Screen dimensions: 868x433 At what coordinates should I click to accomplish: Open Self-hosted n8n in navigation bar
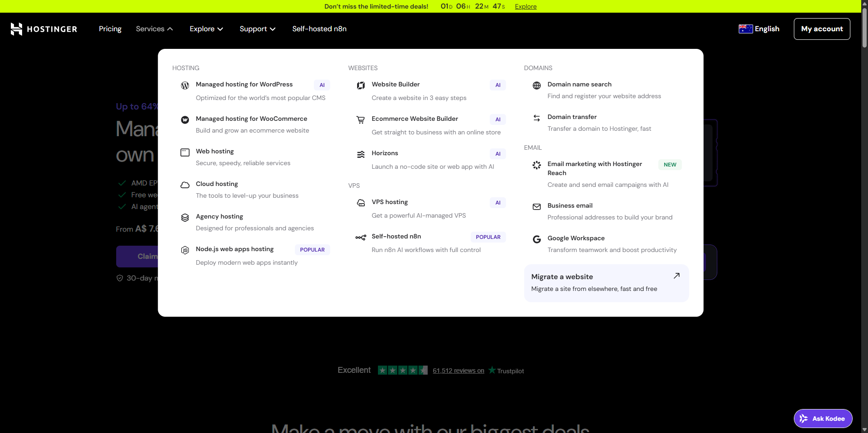pos(319,29)
